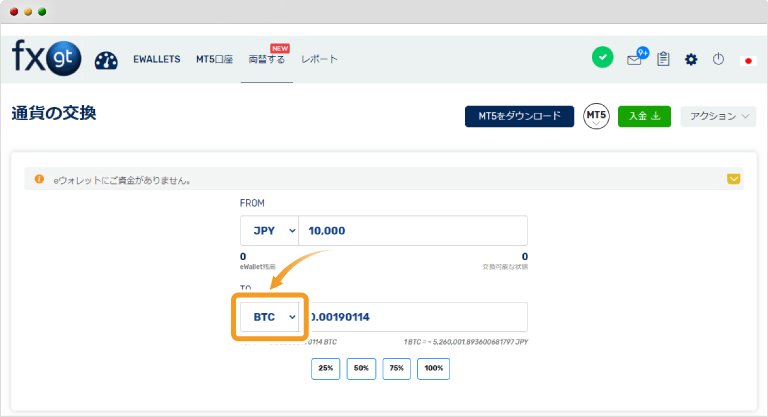
Task: Click the red close window button
Action: tap(14, 12)
